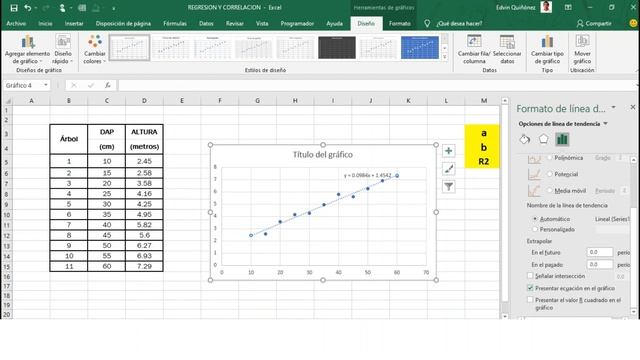Open the Archivo tab
The image size is (640, 360).
[x=16, y=24]
